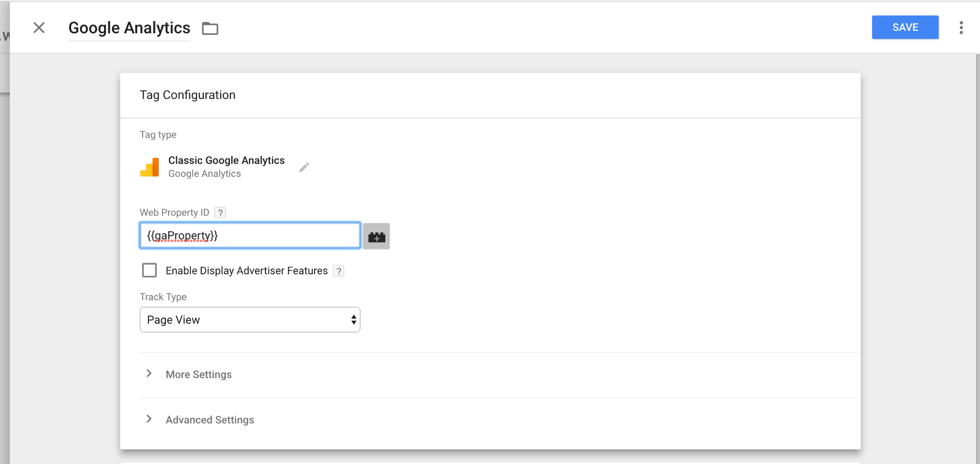Click the SAVE button
The width and height of the screenshot is (980, 464).
[x=905, y=27]
